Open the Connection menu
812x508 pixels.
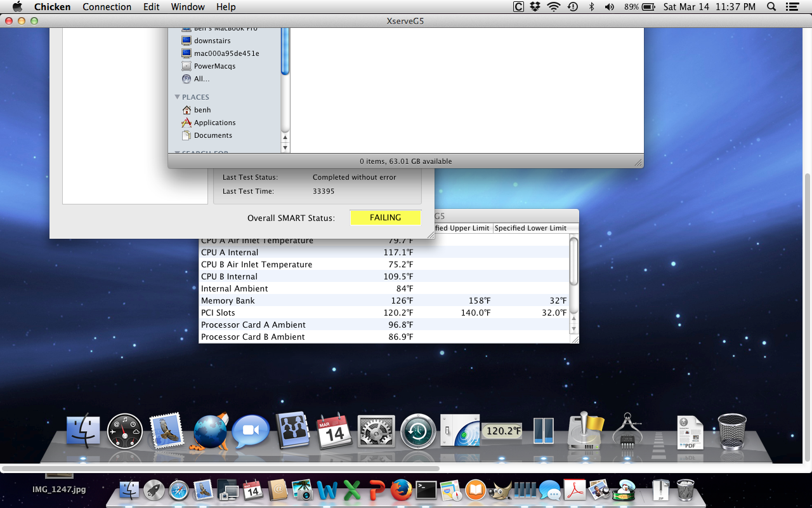tap(107, 7)
